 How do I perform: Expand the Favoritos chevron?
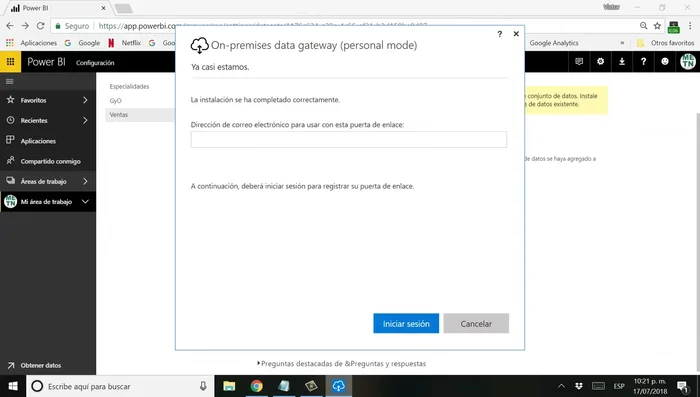(85, 100)
